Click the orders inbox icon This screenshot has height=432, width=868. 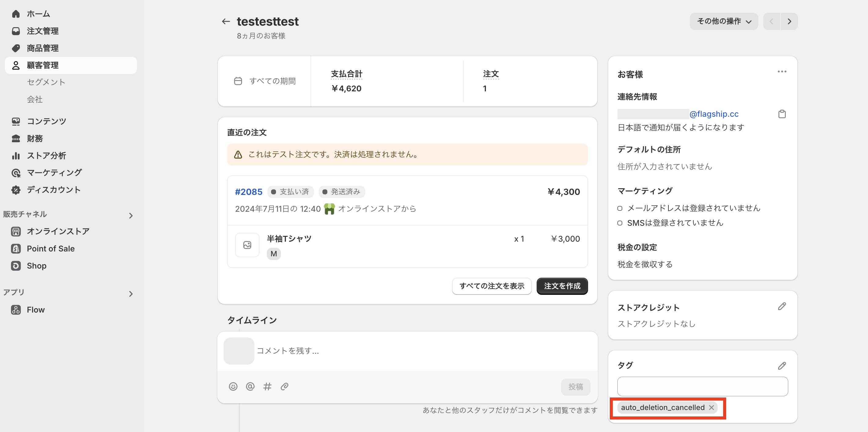click(16, 31)
